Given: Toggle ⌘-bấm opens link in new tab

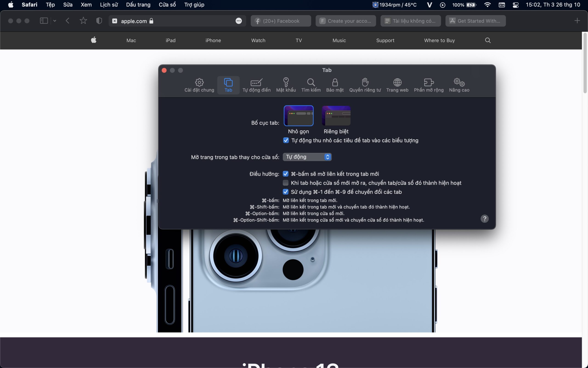Looking at the screenshot, I should (x=286, y=174).
